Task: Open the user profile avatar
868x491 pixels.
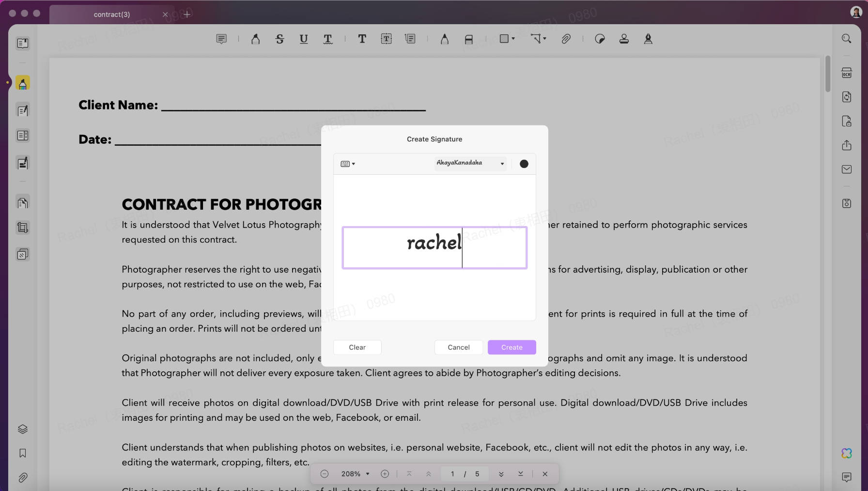Action: pyautogui.click(x=856, y=12)
